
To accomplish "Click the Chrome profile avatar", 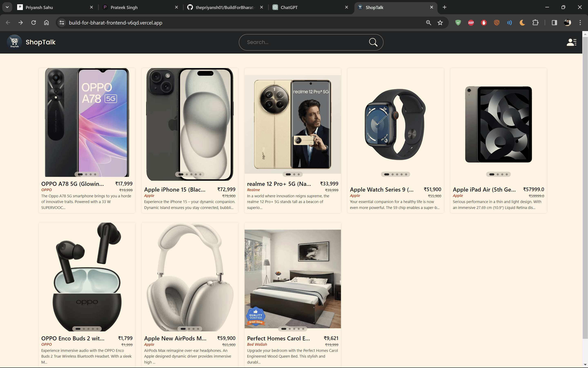I will (567, 23).
